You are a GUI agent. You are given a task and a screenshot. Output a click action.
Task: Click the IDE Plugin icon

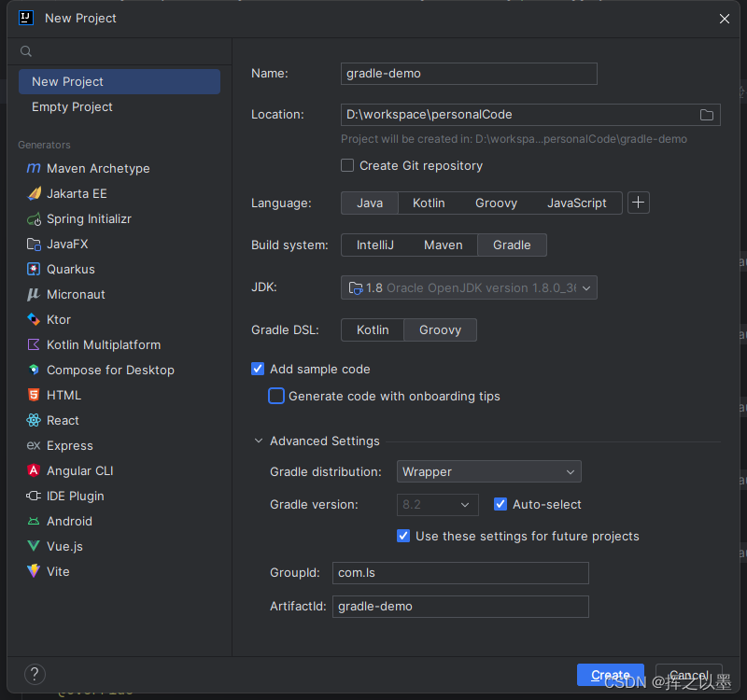click(x=34, y=496)
